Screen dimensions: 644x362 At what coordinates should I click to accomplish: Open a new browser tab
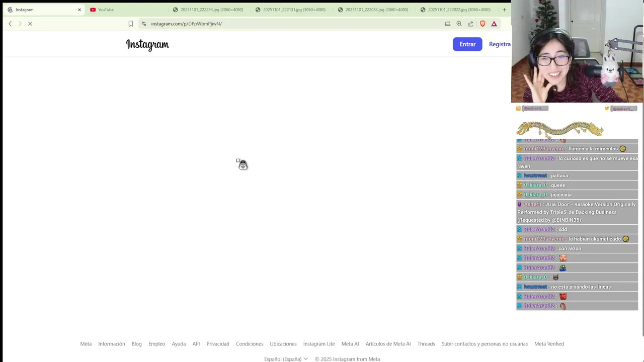pyautogui.click(x=504, y=10)
